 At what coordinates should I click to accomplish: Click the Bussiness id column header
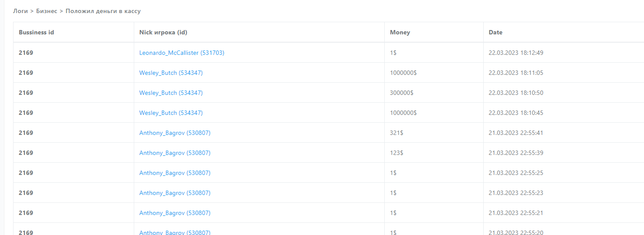[x=36, y=32]
